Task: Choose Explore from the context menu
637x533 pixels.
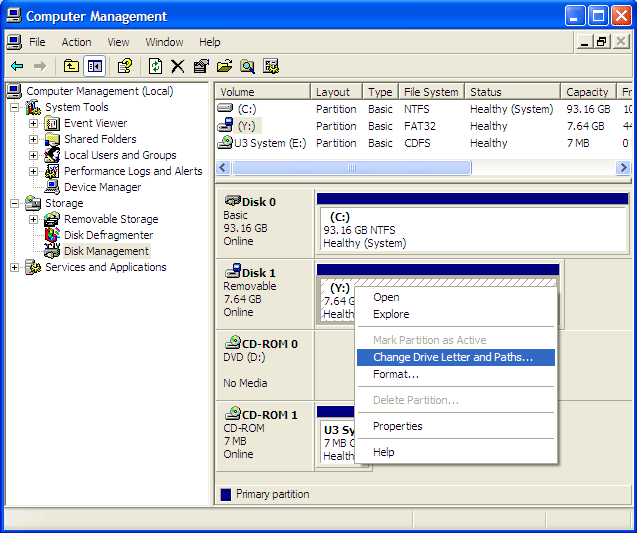Action: (x=456, y=314)
